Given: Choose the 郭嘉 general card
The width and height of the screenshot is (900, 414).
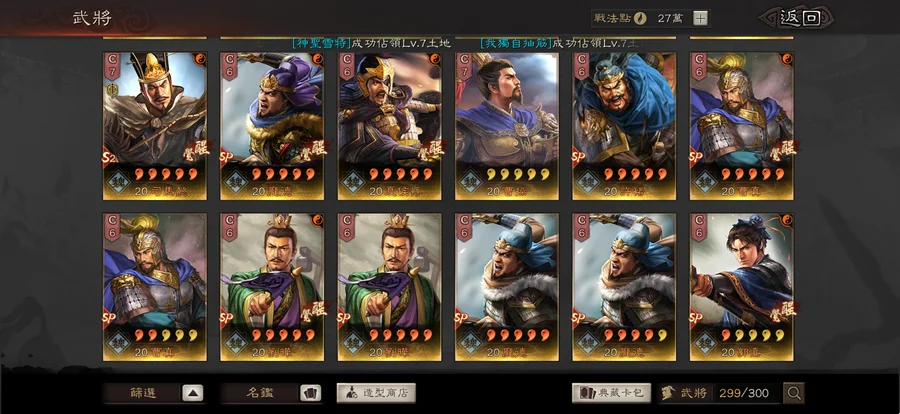Looking at the screenshot, I should coord(742,287).
